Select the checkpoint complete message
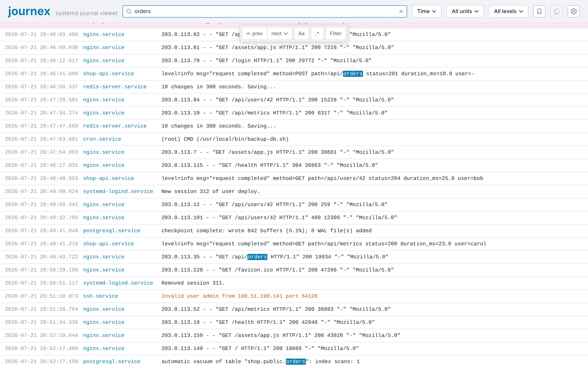 (267, 231)
